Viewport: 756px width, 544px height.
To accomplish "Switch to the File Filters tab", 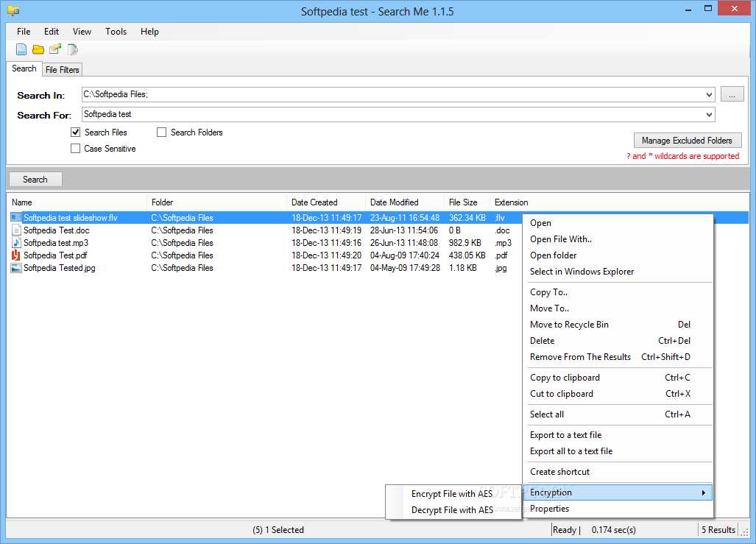I will tap(62, 69).
